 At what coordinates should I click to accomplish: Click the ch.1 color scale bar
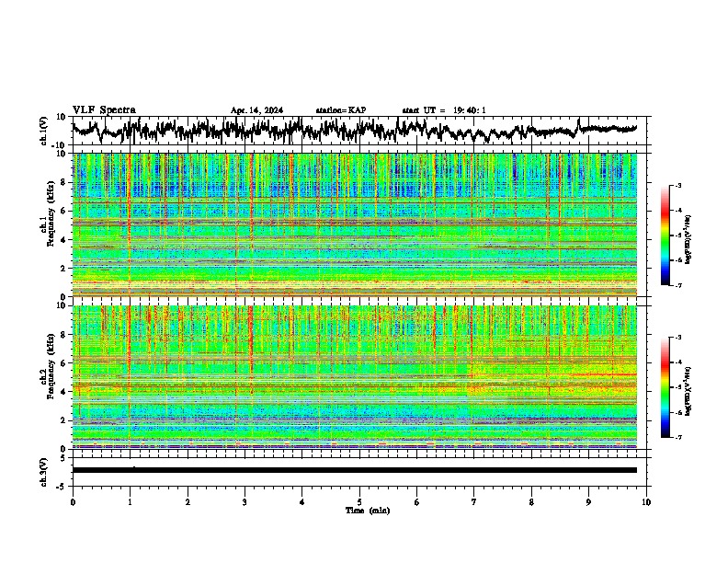[x=665, y=236]
